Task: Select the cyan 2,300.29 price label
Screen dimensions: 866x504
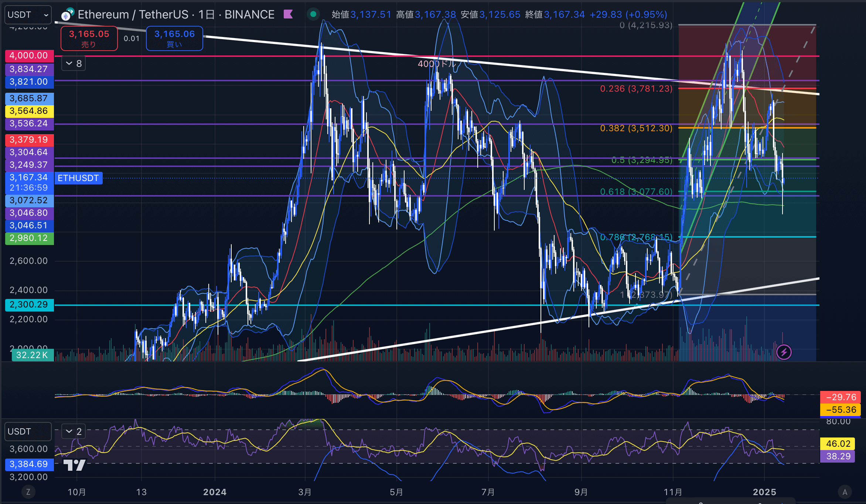Action: point(30,304)
